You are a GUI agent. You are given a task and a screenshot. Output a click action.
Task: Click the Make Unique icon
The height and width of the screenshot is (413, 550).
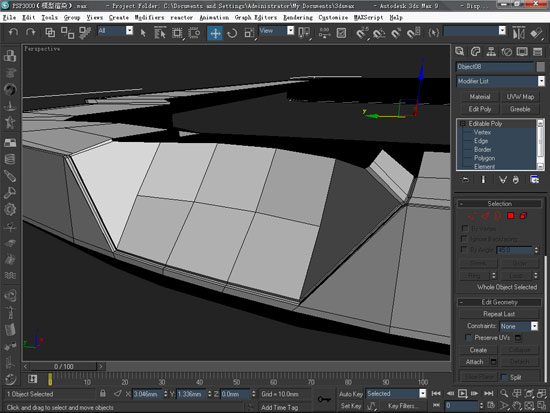(x=503, y=180)
